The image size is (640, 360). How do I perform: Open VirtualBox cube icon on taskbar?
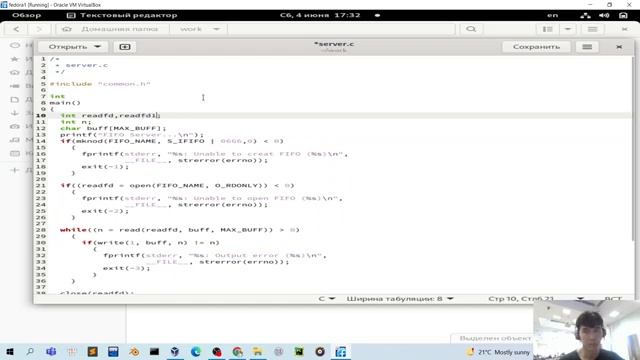point(175,351)
